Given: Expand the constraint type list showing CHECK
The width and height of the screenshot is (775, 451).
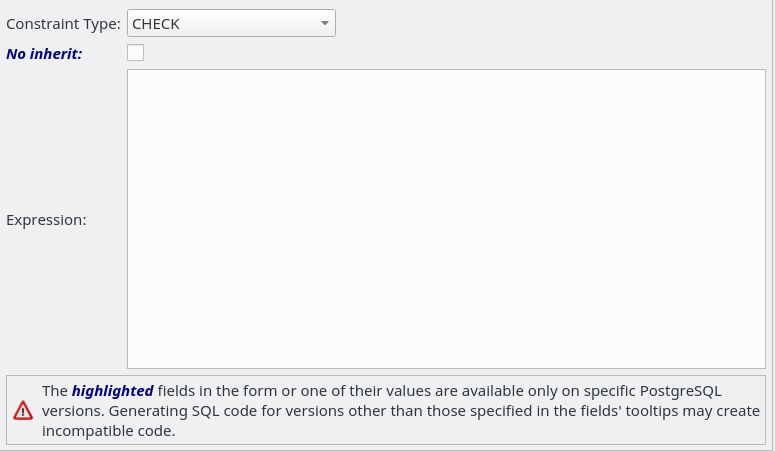Looking at the screenshot, I should [x=231, y=23].
